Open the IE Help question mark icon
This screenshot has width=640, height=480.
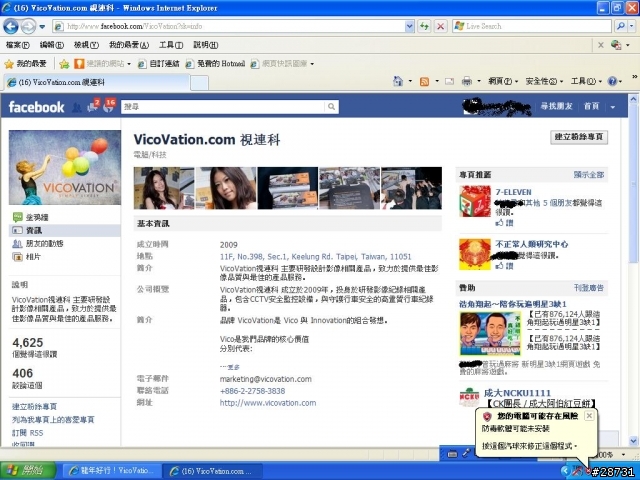point(612,81)
